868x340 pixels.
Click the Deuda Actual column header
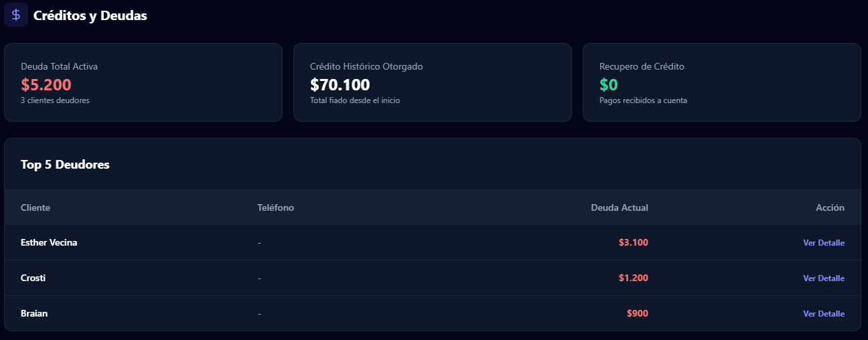[619, 207]
